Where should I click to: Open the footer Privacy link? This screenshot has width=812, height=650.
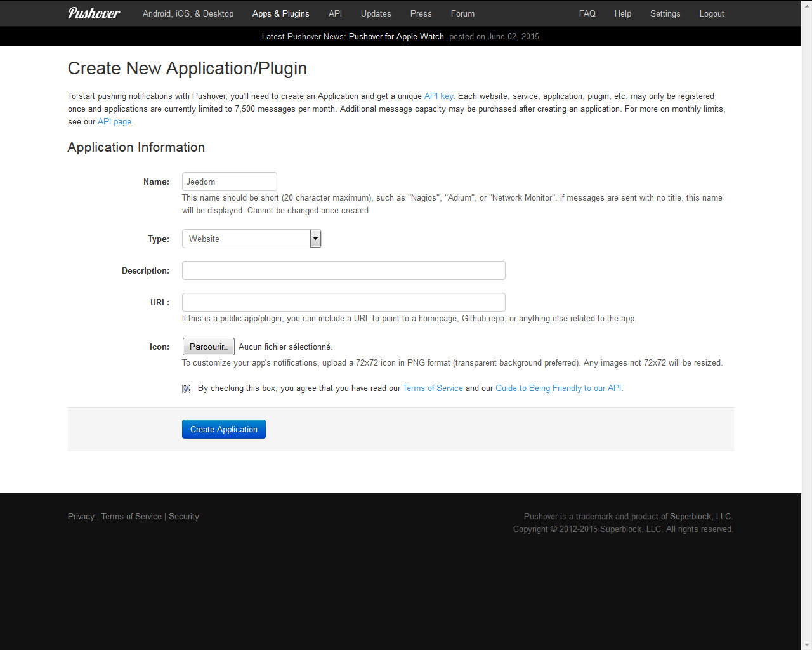tap(81, 516)
